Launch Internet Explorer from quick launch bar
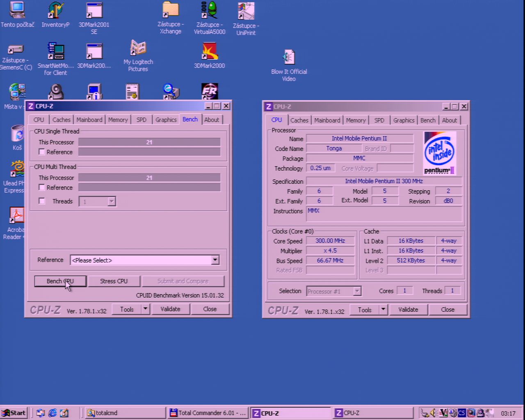 click(x=52, y=413)
